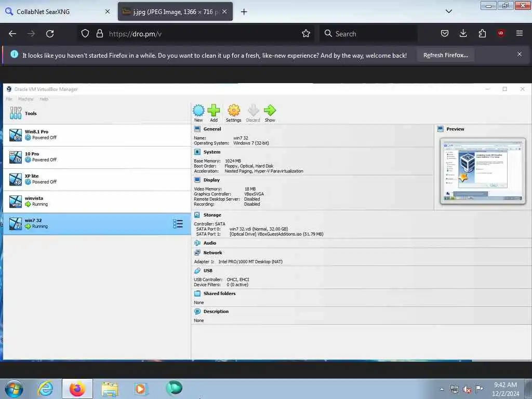Open the Settings gear icon in VirtualBox
The image size is (532, 399).
[x=234, y=110]
